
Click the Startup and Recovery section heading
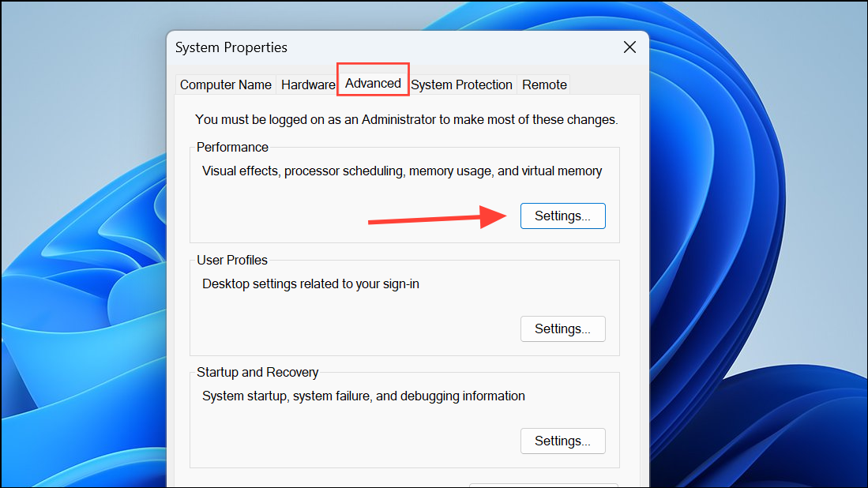coord(257,372)
